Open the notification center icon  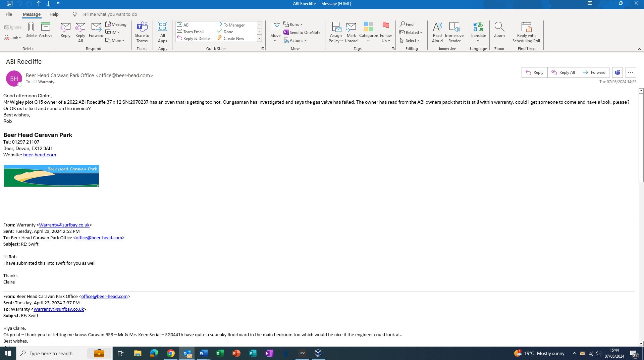634,353
